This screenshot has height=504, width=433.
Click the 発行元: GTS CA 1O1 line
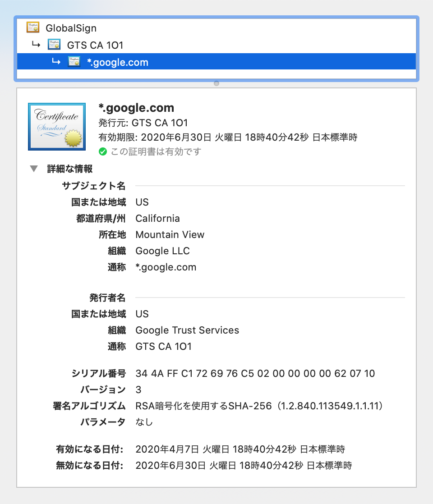coord(143,123)
